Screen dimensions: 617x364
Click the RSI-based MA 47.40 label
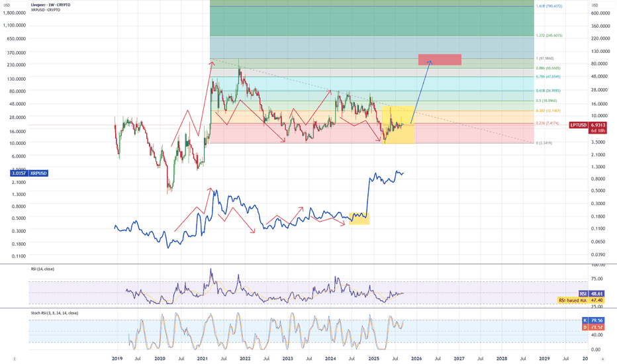click(x=581, y=300)
